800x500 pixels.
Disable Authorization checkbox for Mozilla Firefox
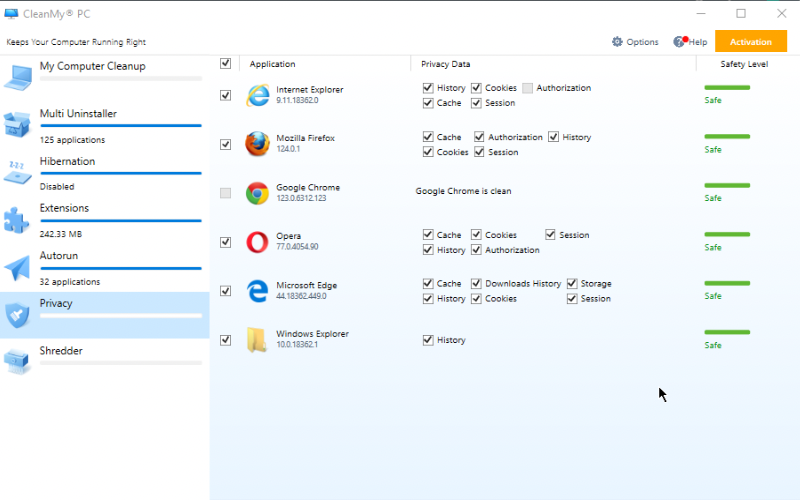pyautogui.click(x=479, y=137)
